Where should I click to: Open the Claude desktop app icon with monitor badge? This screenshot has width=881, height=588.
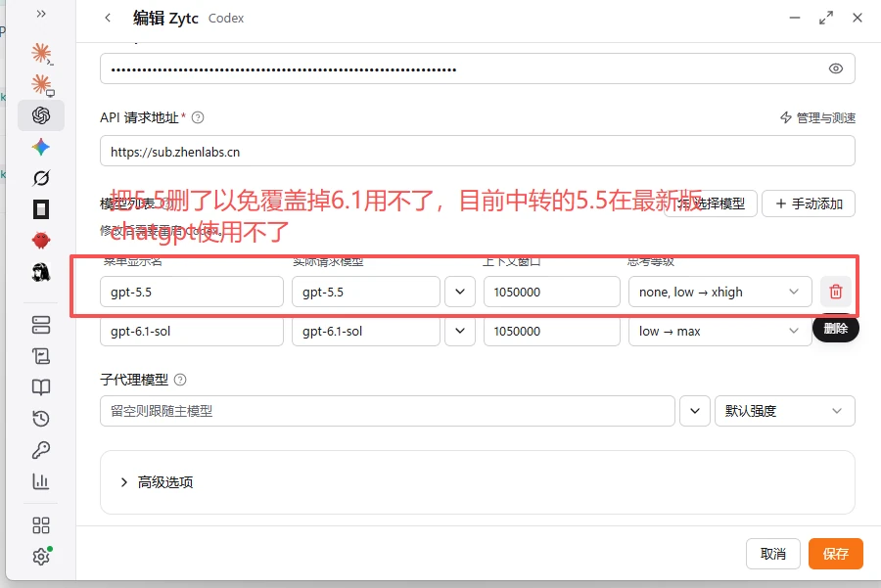click(x=41, y=85)
